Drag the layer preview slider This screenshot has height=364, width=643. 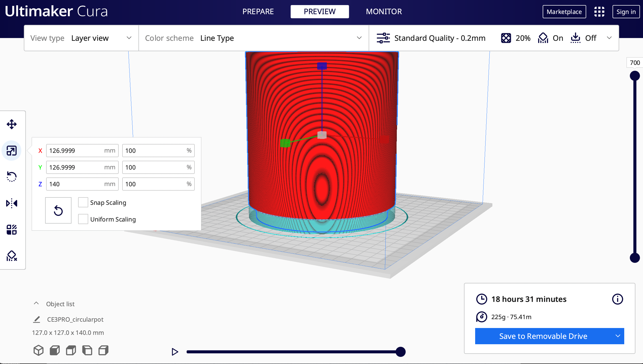tap(635, 75)
